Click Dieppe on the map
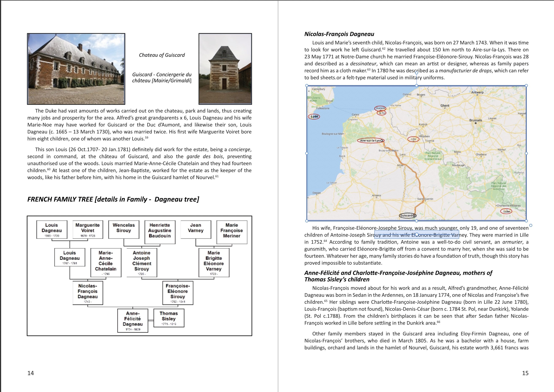Viewport: 554px width, 392px height. (x=316, y=193)
